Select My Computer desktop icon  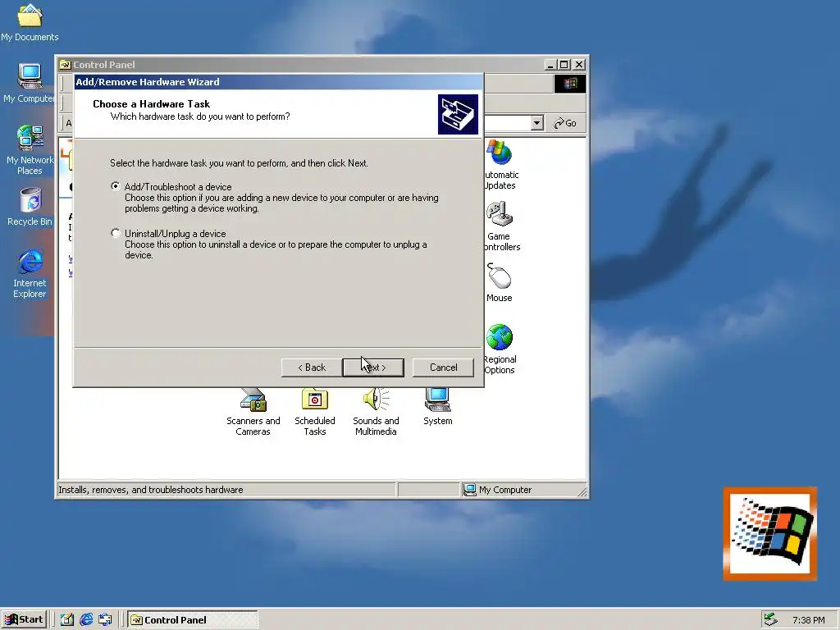click(x=30, y=83)
